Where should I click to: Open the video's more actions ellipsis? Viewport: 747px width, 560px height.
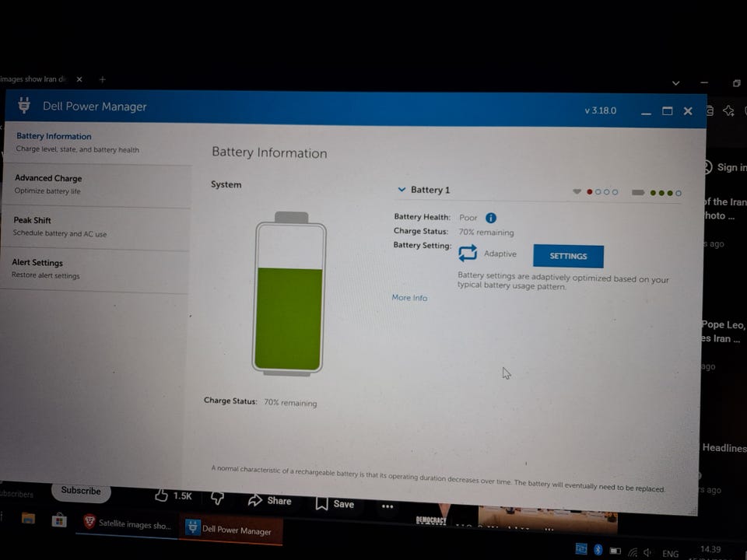tap(388, 506)
